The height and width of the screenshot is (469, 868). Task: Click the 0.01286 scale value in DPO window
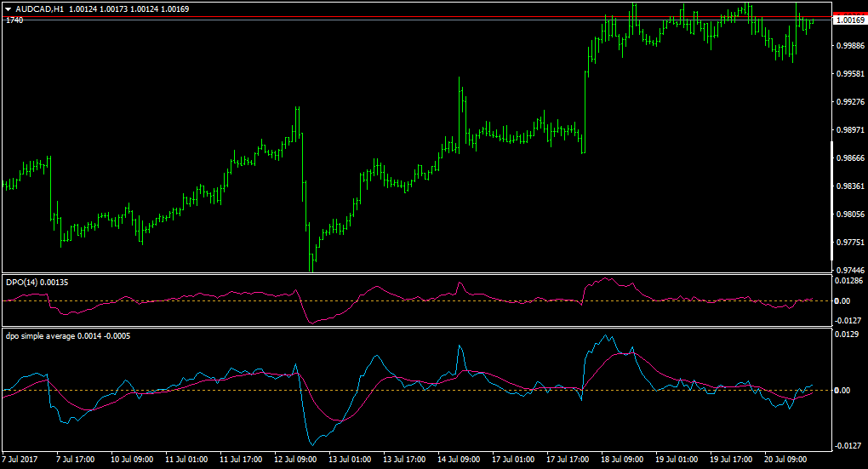coord(848,281)
